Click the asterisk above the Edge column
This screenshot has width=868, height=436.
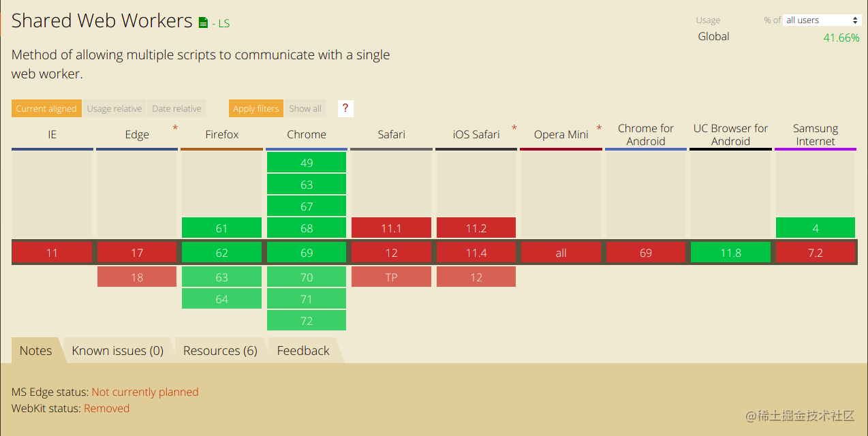174,127
